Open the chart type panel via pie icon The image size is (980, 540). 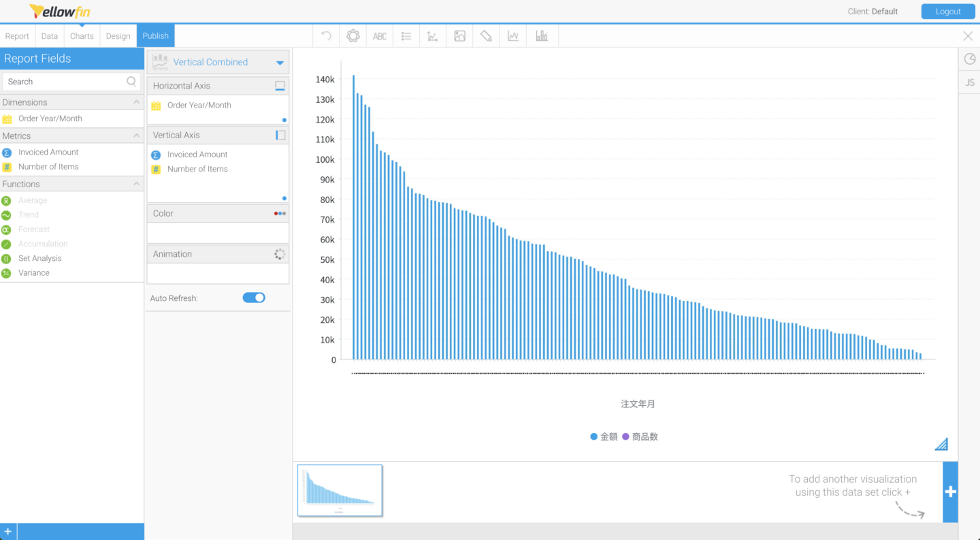(969, 59)
